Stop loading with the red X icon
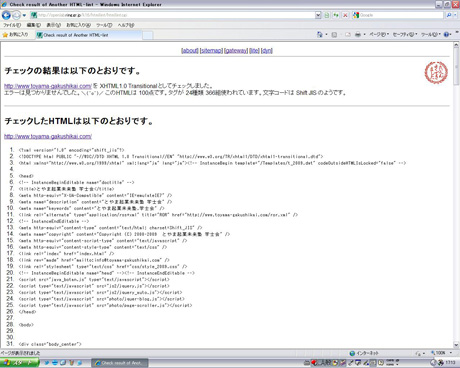 coord(345,15)
